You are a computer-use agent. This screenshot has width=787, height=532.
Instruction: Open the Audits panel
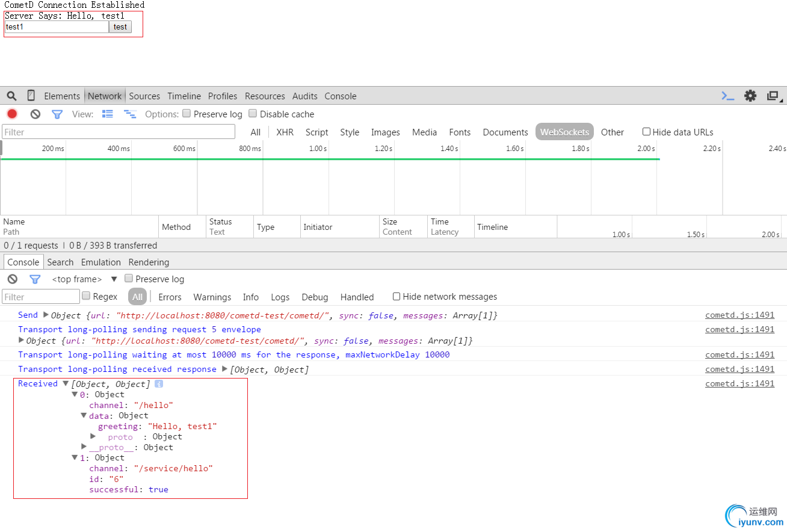[x=305, y=96]
